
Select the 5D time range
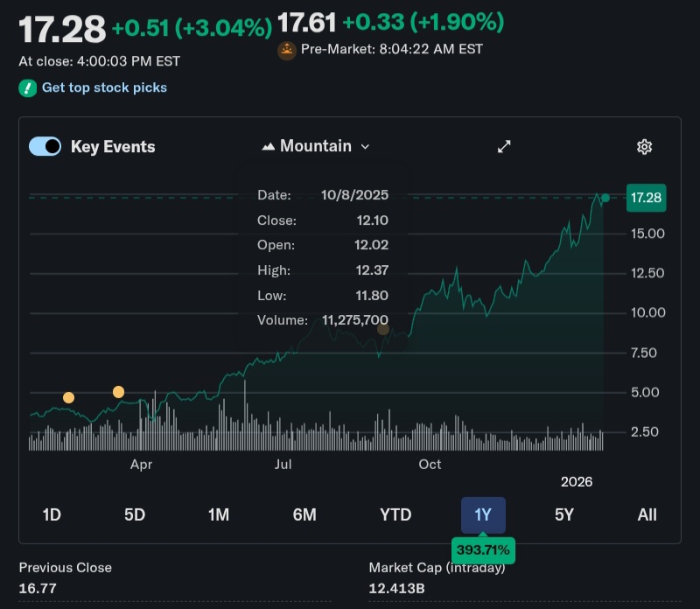click(135, 514)
